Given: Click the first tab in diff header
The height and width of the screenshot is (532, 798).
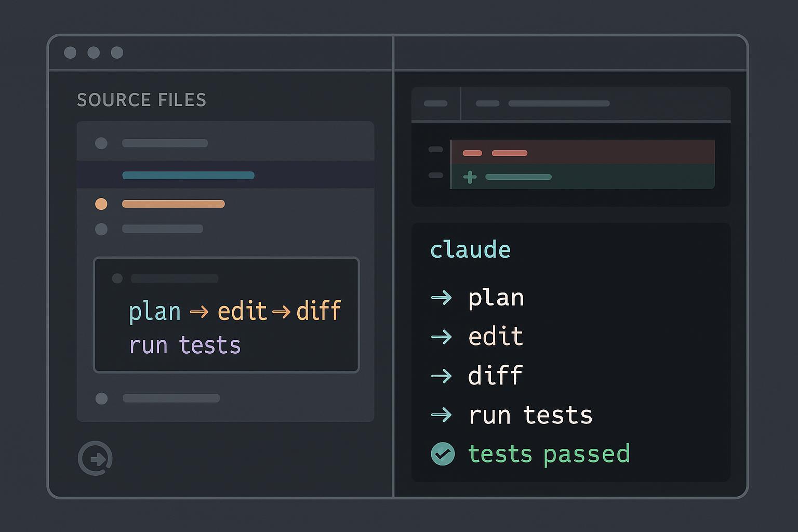Looking at the screenshot, I should [x=435, y=103].
